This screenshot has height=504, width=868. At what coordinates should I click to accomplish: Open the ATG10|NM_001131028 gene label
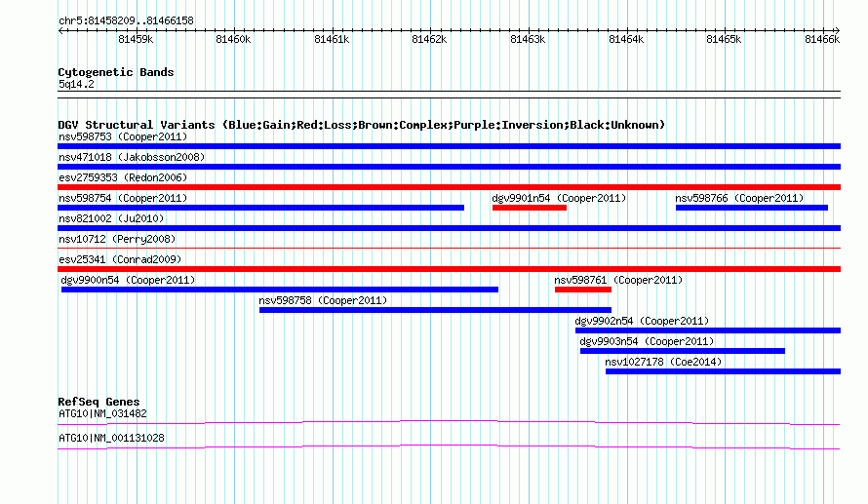[111, 438]
